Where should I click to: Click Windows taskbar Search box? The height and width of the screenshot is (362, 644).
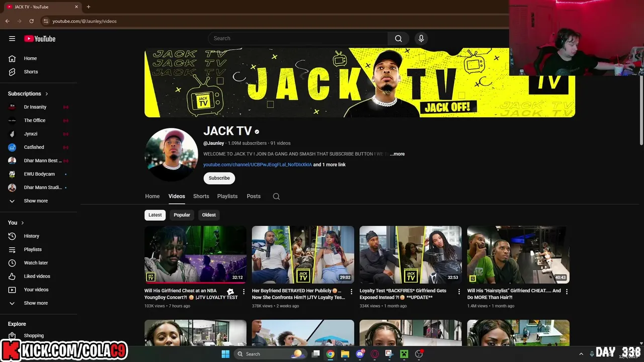(270, 354)
